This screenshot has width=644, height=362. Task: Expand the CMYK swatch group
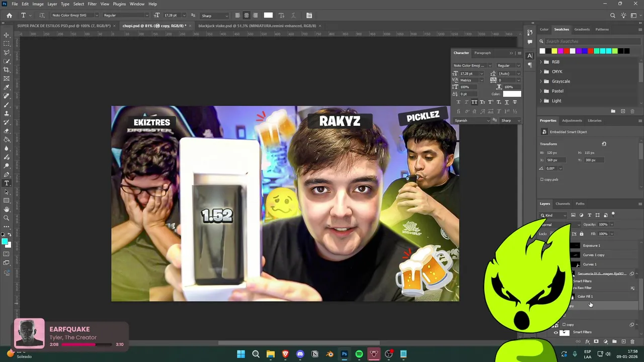pos(541,71)
